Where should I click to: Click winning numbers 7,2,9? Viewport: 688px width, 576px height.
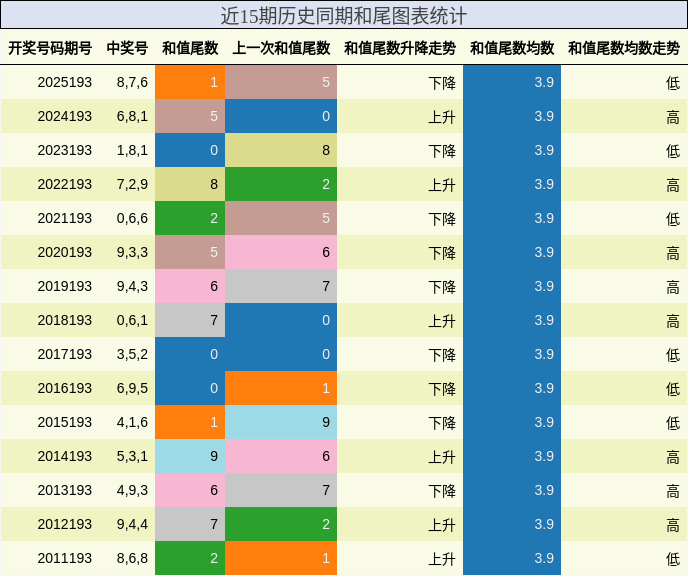point(132,184)
